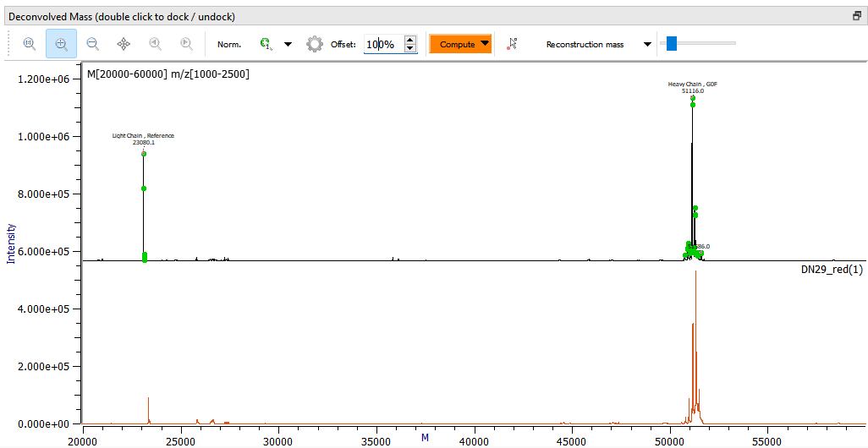Click the 23080.1 mass value label
Viewport: 868px width, 448px height.
143,142
